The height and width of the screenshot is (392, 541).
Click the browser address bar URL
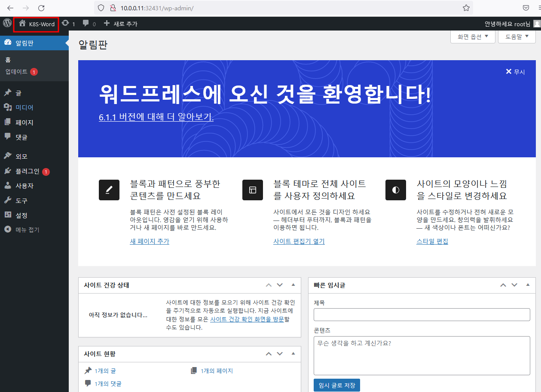pos(156,8)
